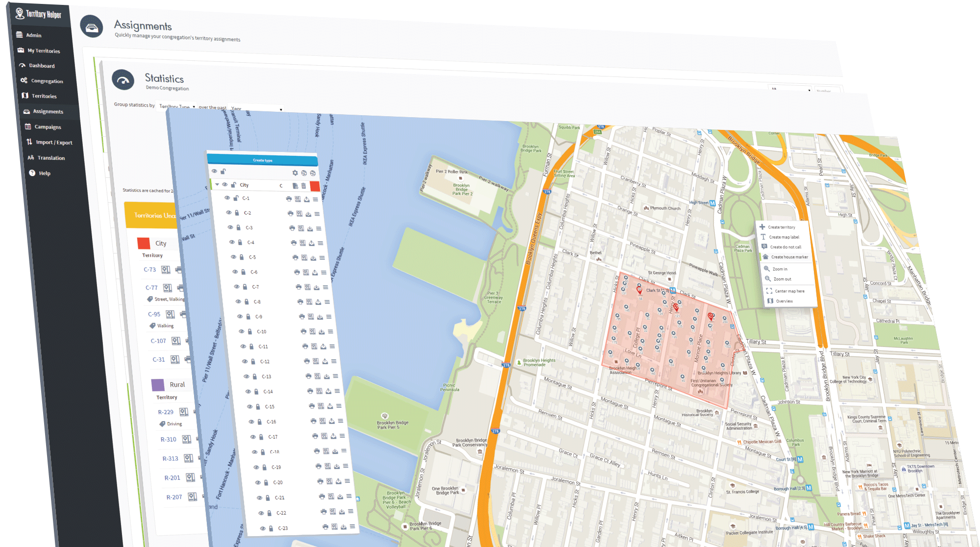Delete the City territory type
The image size is (980, 547).
point(304,186)
